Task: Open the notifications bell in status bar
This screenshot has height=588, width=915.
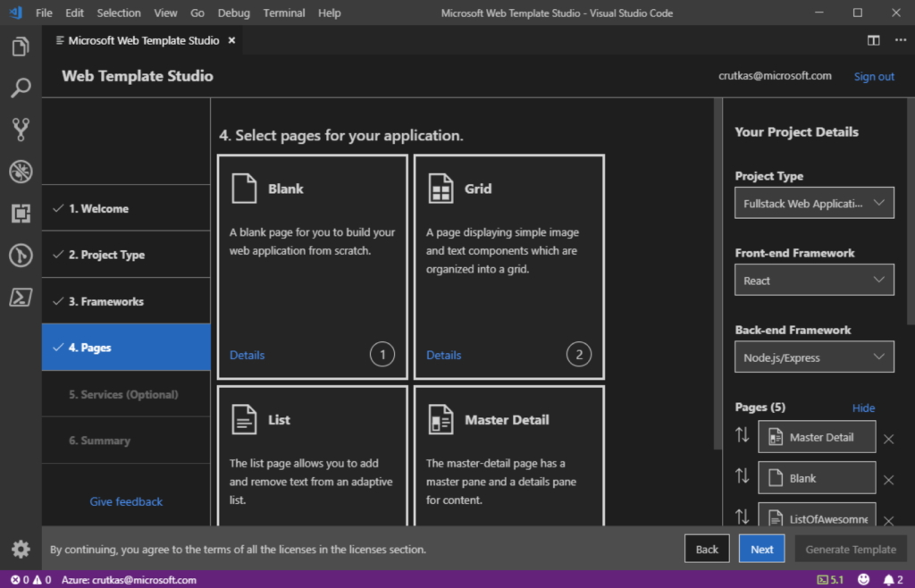Action: click(x=894, y=579)
